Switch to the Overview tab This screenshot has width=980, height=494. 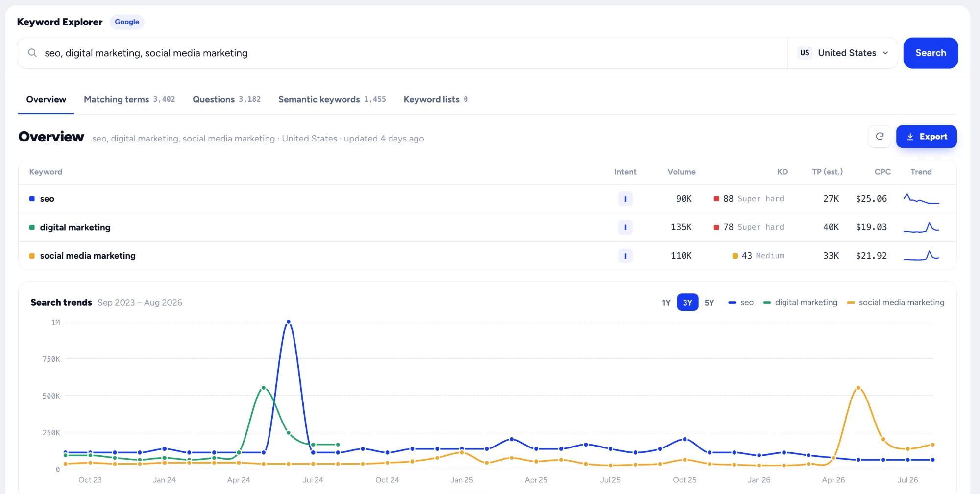46,99
